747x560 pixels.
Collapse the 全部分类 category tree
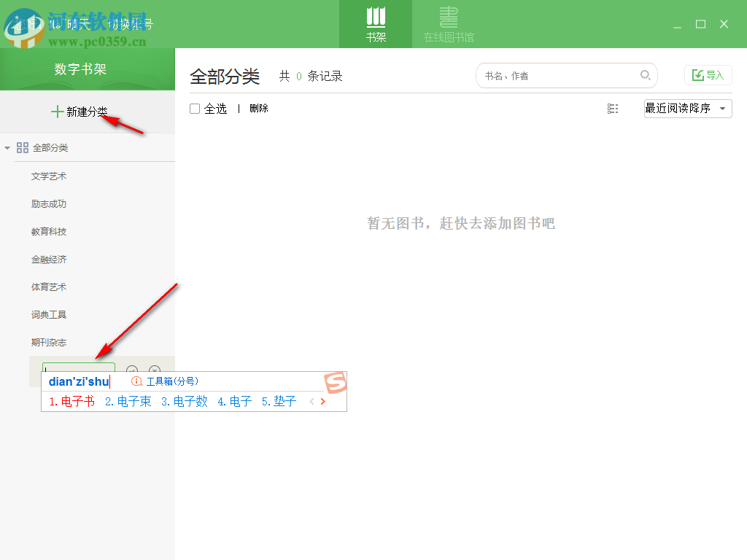(7, 147)
